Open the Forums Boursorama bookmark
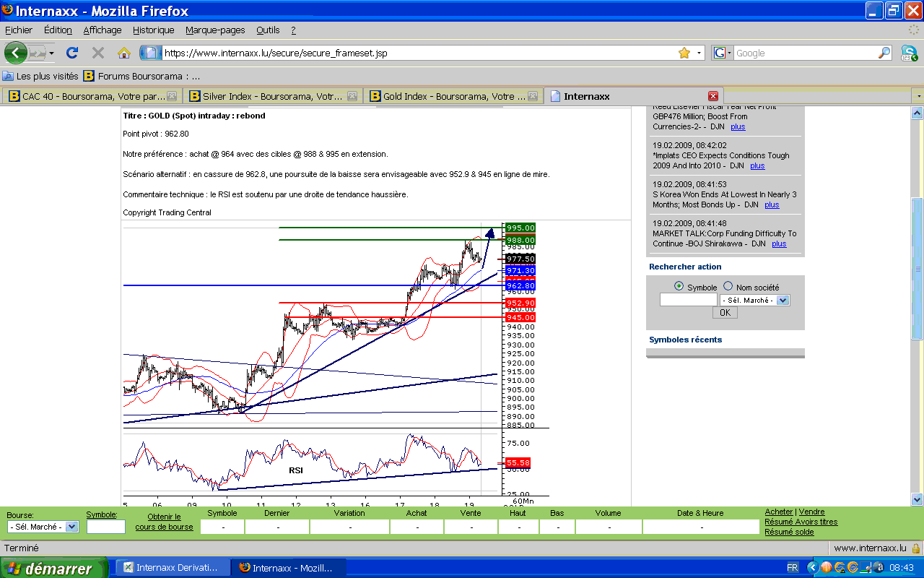The height and width of the screenshot is (578, 924). tap(142, 76)
